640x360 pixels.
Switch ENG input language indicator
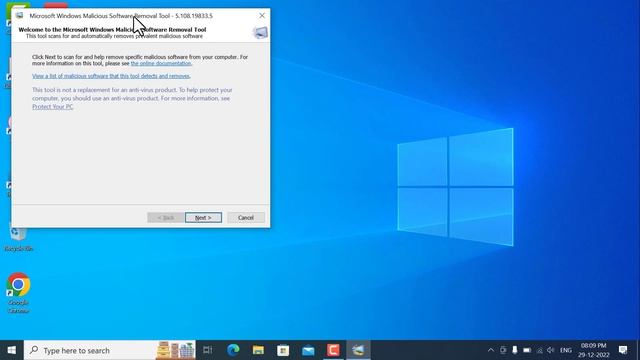click(x=566, y=350)
